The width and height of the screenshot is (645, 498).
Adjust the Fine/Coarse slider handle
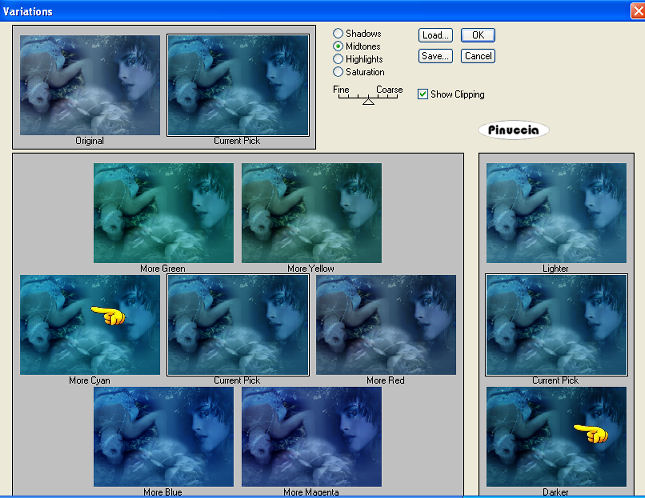click(x=368, y=100)
